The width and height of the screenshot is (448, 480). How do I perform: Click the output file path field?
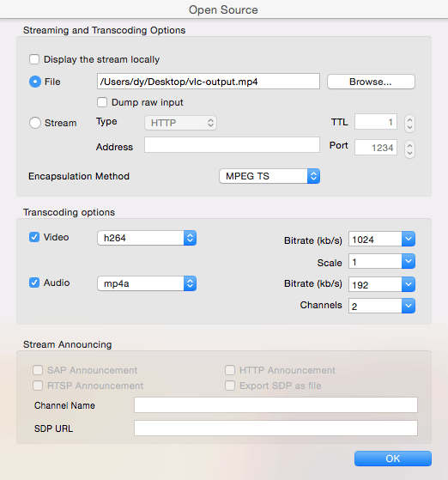209,82
